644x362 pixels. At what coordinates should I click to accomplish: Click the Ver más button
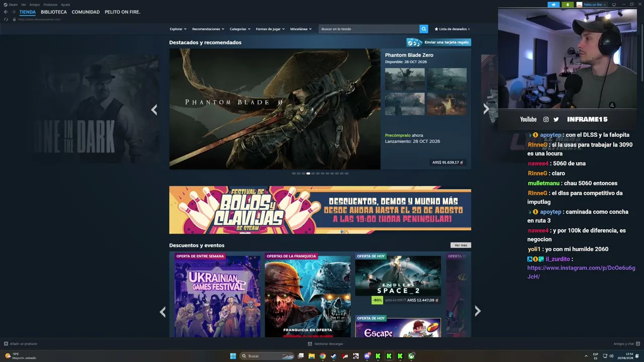tap(461, 245)
